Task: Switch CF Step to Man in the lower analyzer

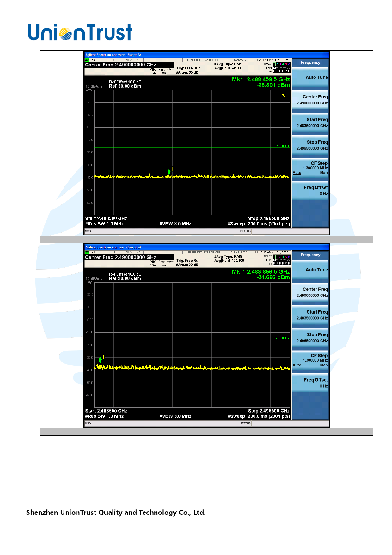Action: pos(324,365)
